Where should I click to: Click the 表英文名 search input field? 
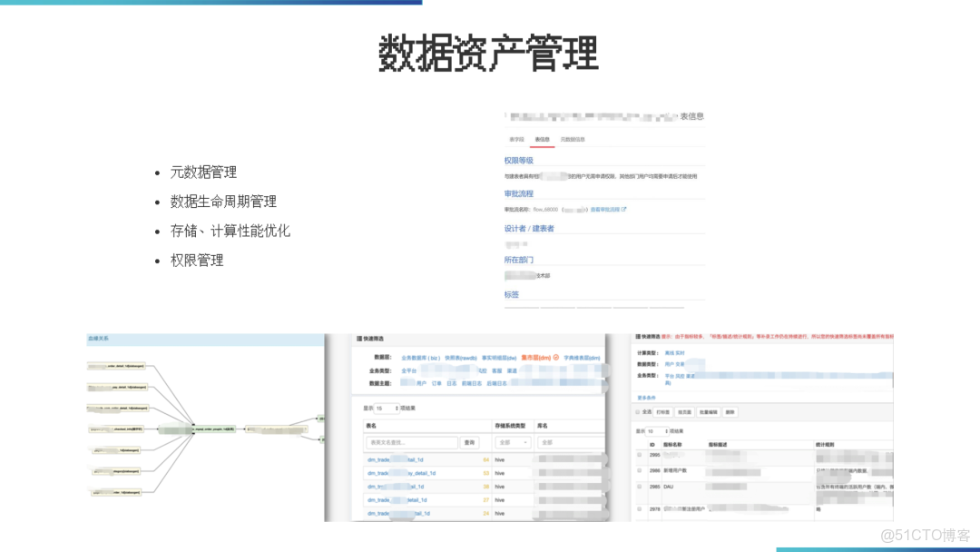click(x=413, y=442)
